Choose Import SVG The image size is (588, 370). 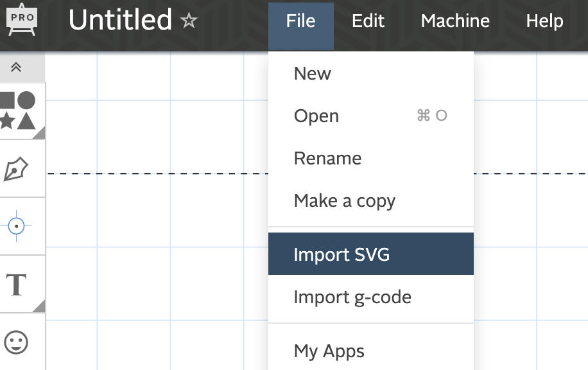click(x=342, y=254)
